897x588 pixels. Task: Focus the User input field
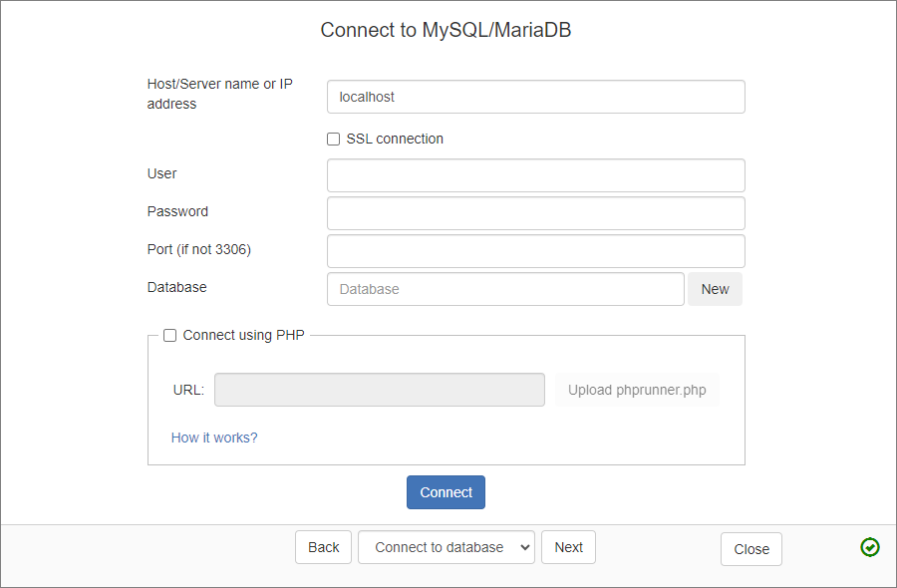535,174
